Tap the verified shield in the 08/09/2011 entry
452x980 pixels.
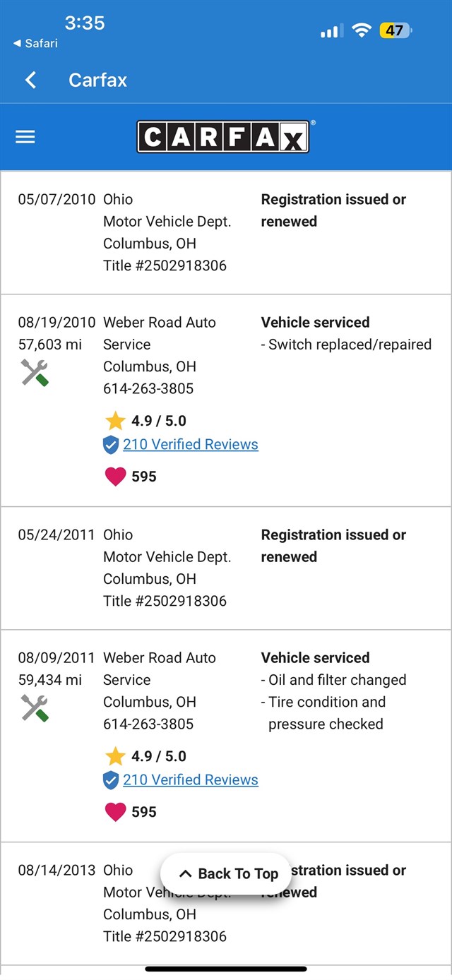click(111, 780)
